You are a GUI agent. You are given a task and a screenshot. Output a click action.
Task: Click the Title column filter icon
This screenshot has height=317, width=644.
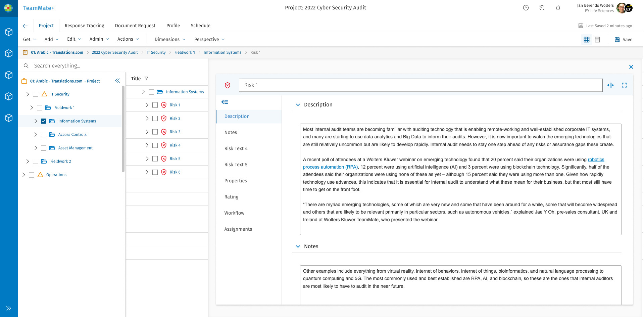pyautogui.click(x=146, y=79)
